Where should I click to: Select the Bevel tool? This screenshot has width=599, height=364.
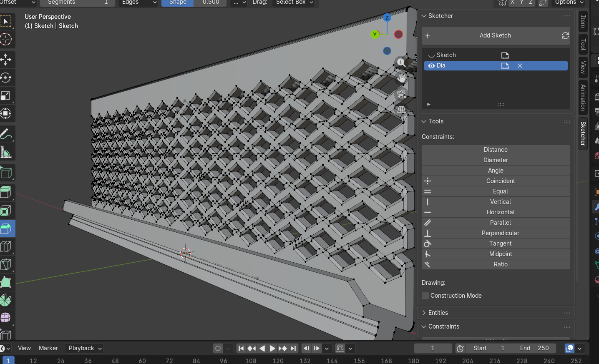click(6, 228)
